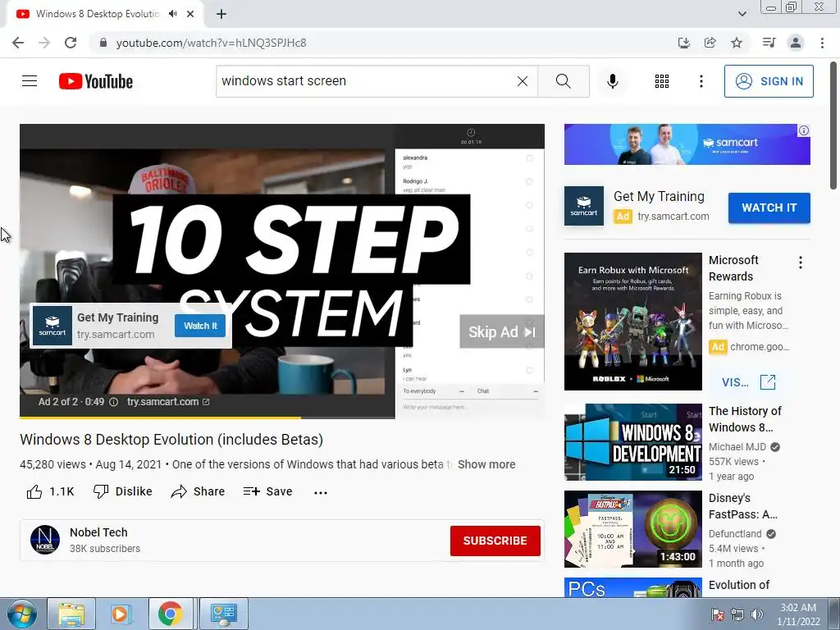Reload the page with the refresh icon
The width and height of the screenshot is (840, 630).
pos(71,43)
